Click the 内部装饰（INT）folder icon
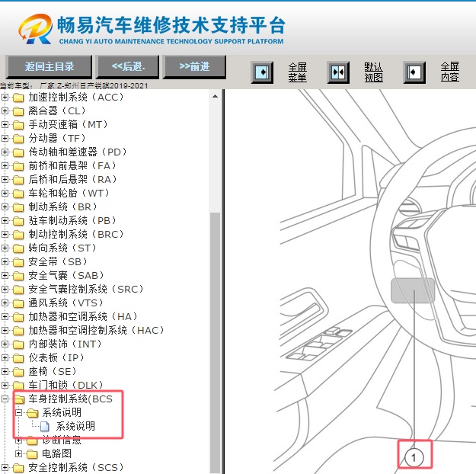Image resolution: width=476 pixels, height=474 pixels. coord(18,344)
